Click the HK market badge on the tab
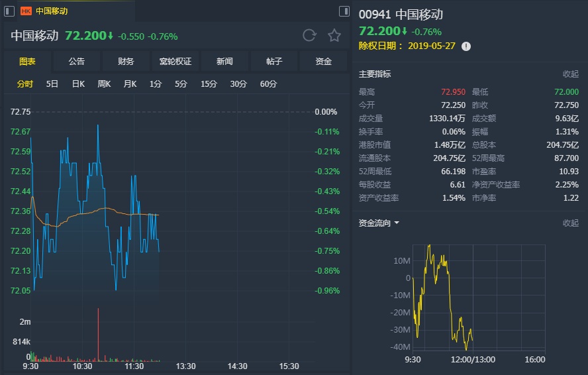The height and width of the screenshot is (375, 588). point(26,11)
